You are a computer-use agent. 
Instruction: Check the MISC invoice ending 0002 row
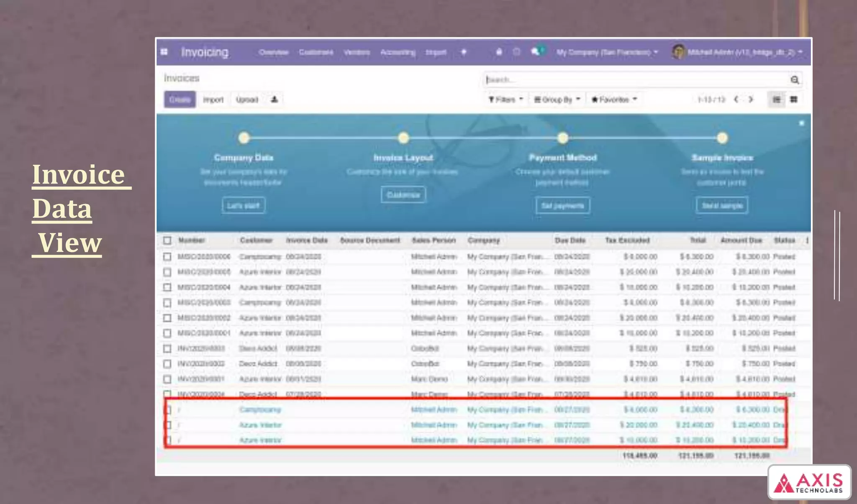(167, 318)
